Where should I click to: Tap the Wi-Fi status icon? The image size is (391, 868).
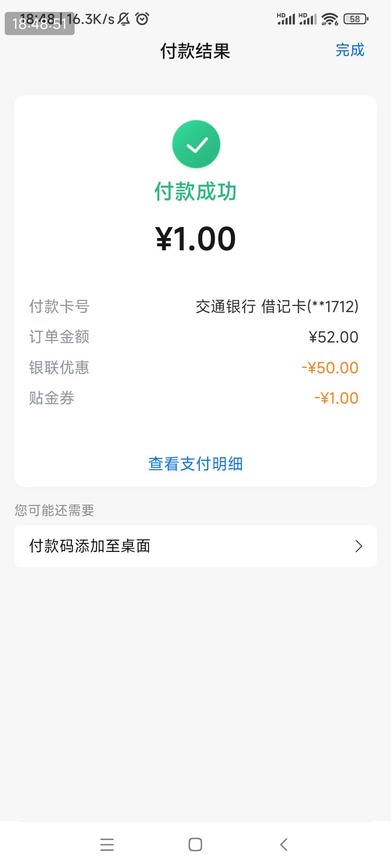coord(329,19)
